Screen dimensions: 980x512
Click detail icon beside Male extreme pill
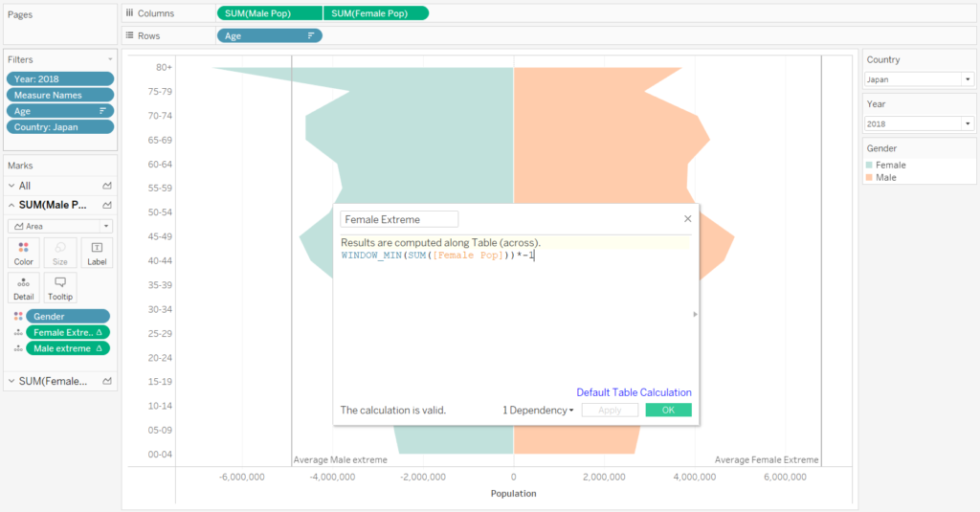(18, 348)
